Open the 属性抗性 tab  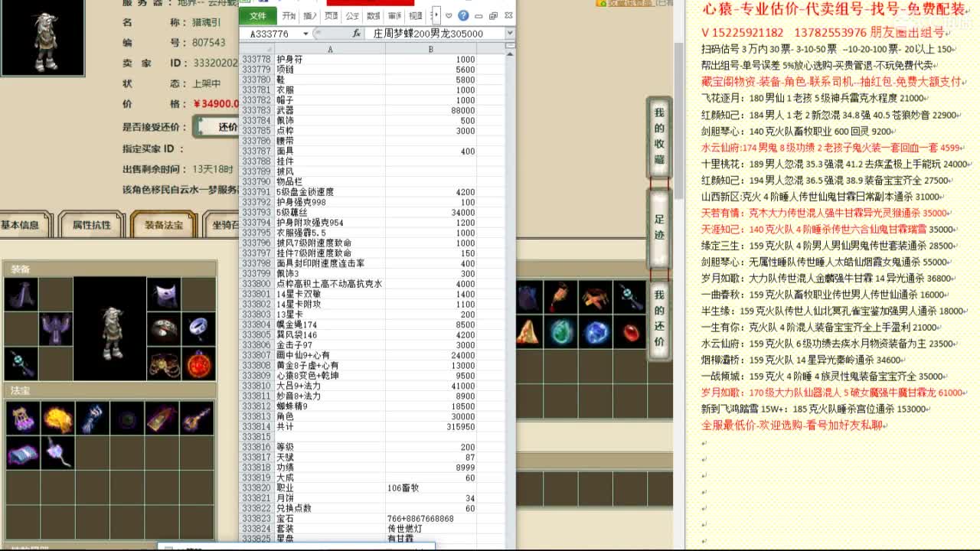91,225
